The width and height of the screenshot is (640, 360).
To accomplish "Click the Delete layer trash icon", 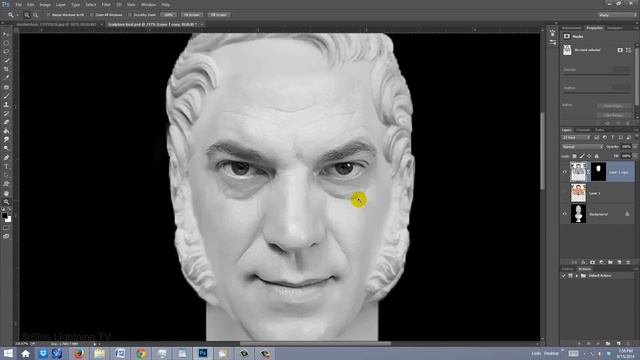I will point(628,262).
